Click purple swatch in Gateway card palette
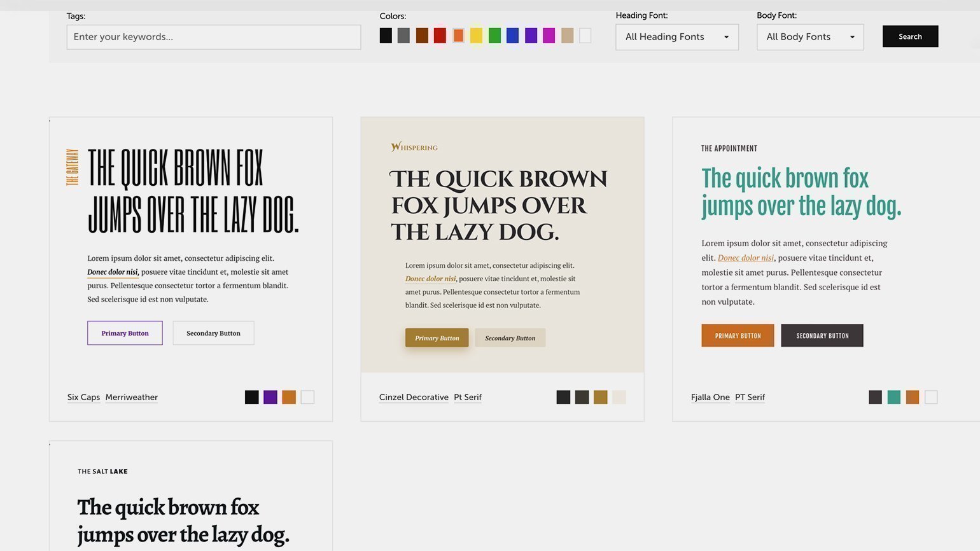 270,397
